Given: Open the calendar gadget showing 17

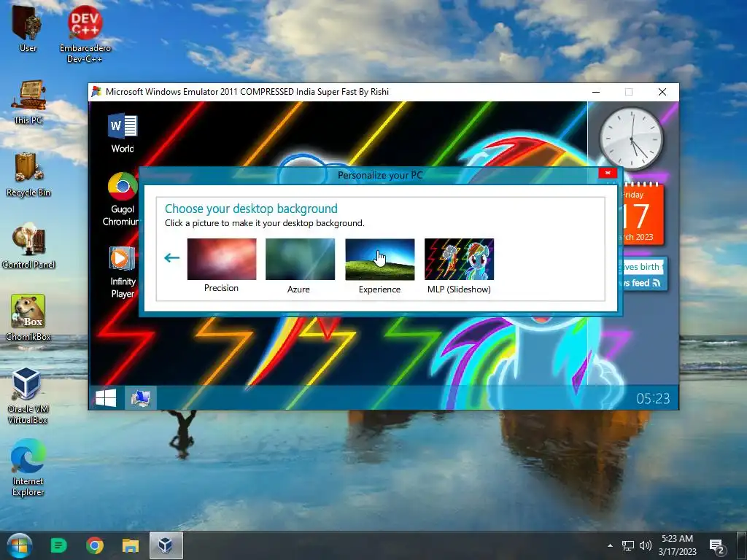Looking at the screenshot, I should (x=642, y=215).
